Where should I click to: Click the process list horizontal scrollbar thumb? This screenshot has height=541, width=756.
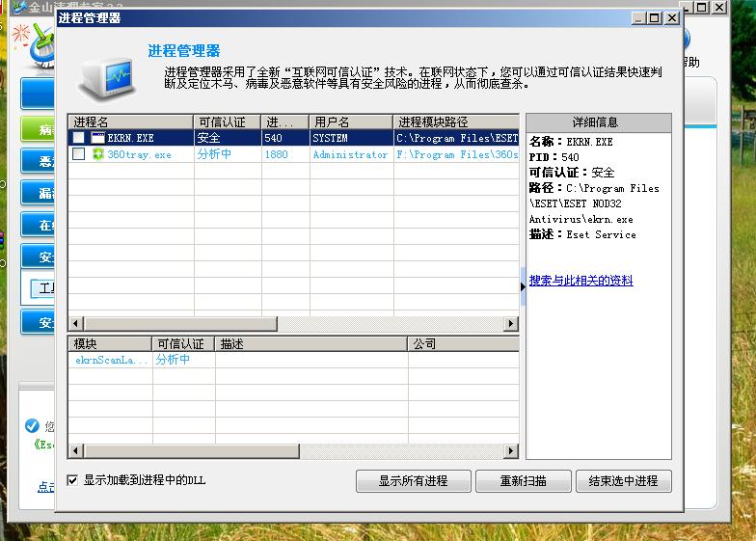point(181,324)
